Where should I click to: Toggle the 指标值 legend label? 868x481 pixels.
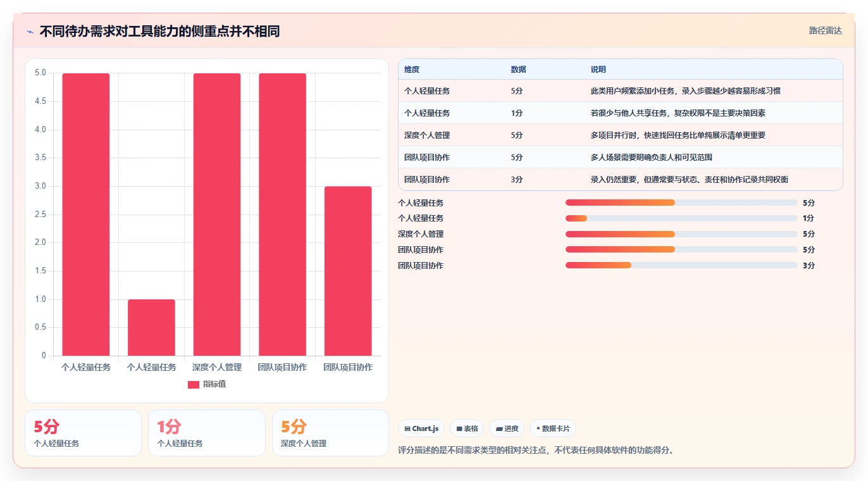[214, 384]
